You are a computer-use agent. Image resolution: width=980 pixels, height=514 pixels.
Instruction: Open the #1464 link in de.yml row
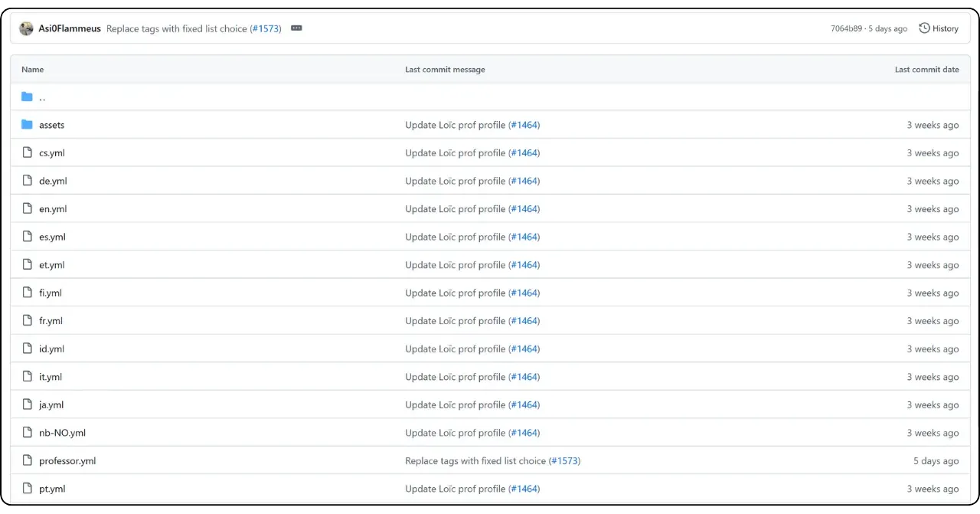524,181
